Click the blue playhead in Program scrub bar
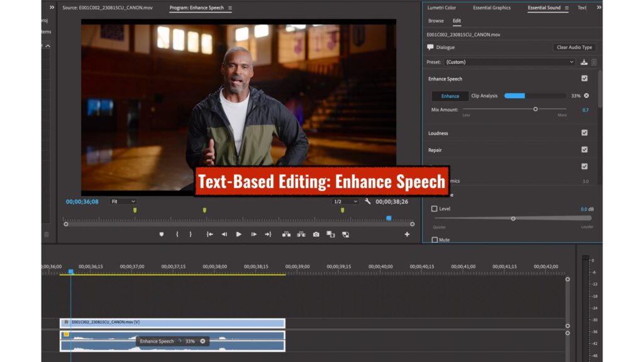This screenshot has width=644, height=362. (x=389, y=218)
